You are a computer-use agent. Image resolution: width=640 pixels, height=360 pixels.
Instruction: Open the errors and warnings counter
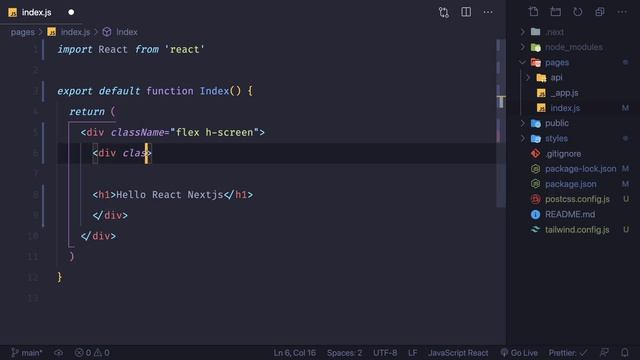coord(92,353)
